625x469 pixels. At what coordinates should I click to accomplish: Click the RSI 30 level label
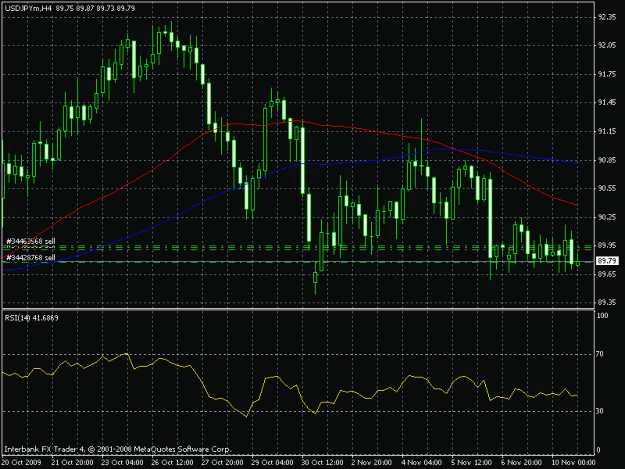(601, 411)
